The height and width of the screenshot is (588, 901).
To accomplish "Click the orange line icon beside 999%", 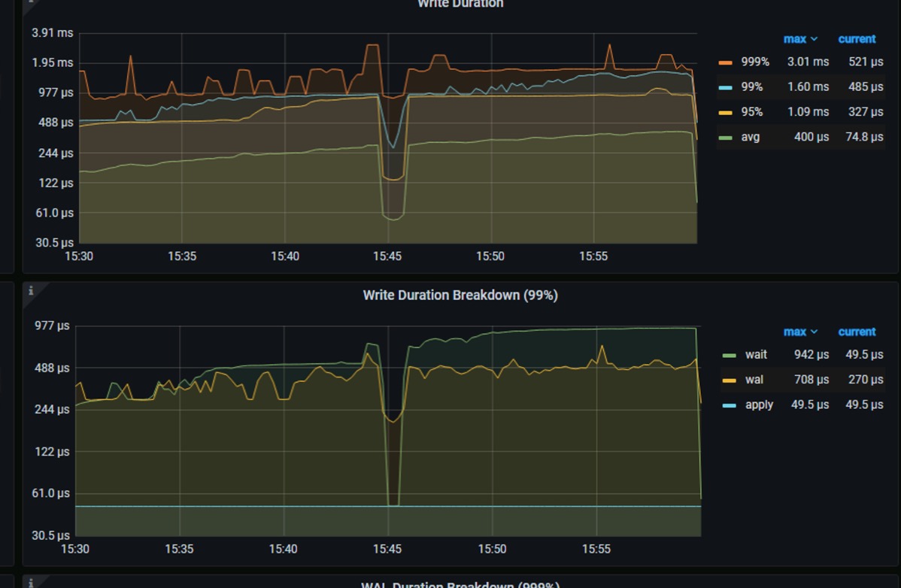I will 726,62.
